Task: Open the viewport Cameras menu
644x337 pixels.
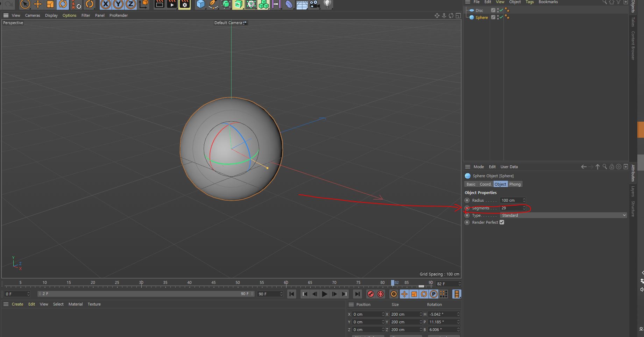Action: click(x=33, y=15)
